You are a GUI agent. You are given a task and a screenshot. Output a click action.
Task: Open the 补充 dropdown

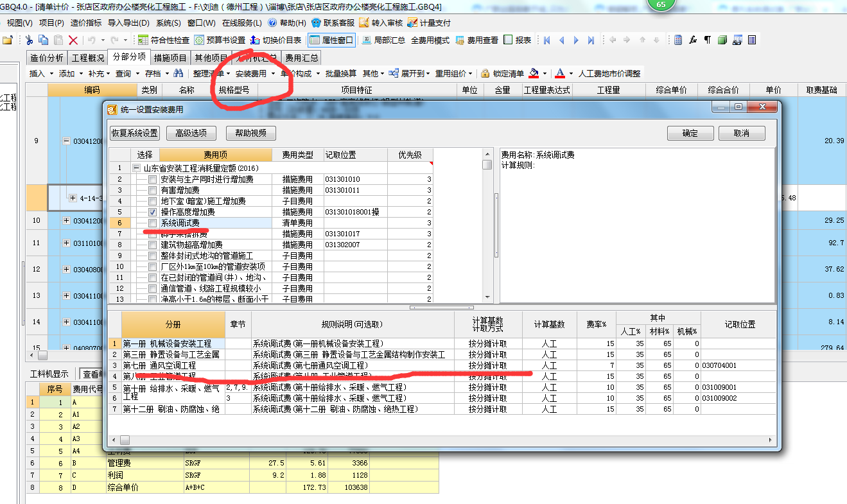pos(99,73)
